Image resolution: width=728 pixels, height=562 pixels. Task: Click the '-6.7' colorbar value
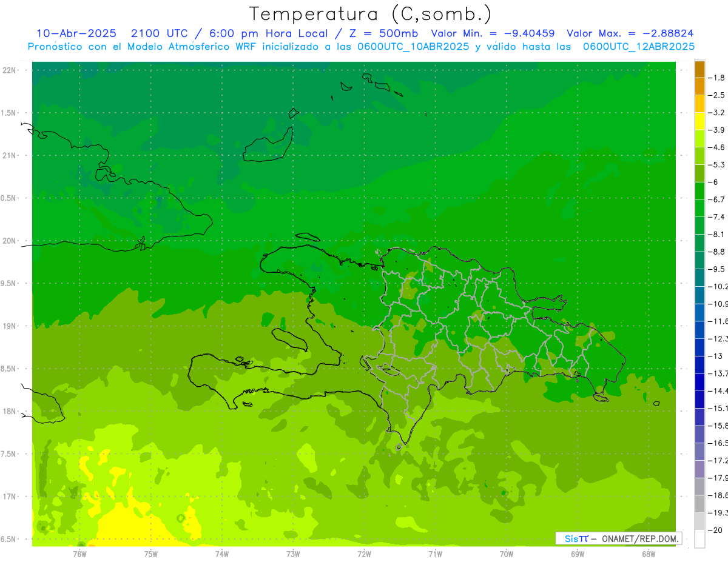[x=717, y=199]
